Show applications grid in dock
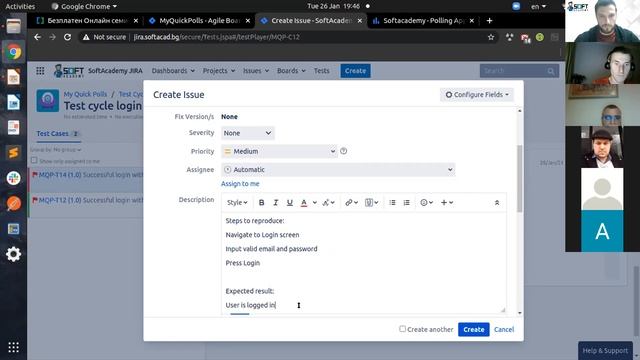 point(13,347)
